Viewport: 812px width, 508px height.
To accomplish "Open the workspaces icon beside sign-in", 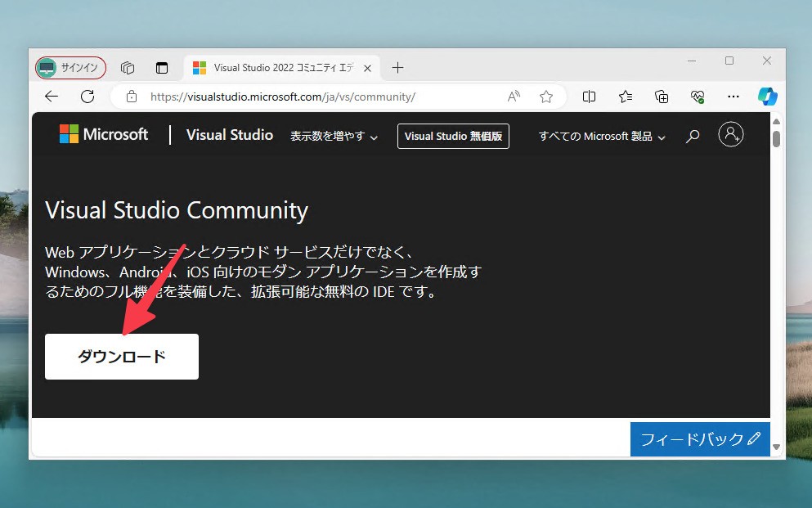I will (x=128, y=68).
